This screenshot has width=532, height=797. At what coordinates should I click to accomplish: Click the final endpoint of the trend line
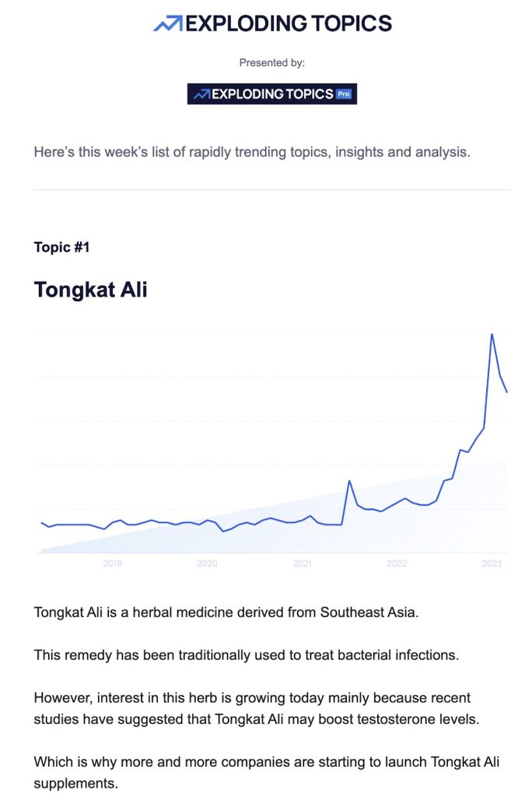pyautogui.click(x=507, y=391)
